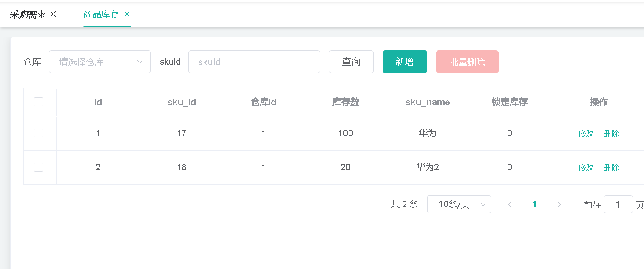Click the page size dropdown arrow icon
The height and width of the screenshot is (269, 644).
pos(483,204)
